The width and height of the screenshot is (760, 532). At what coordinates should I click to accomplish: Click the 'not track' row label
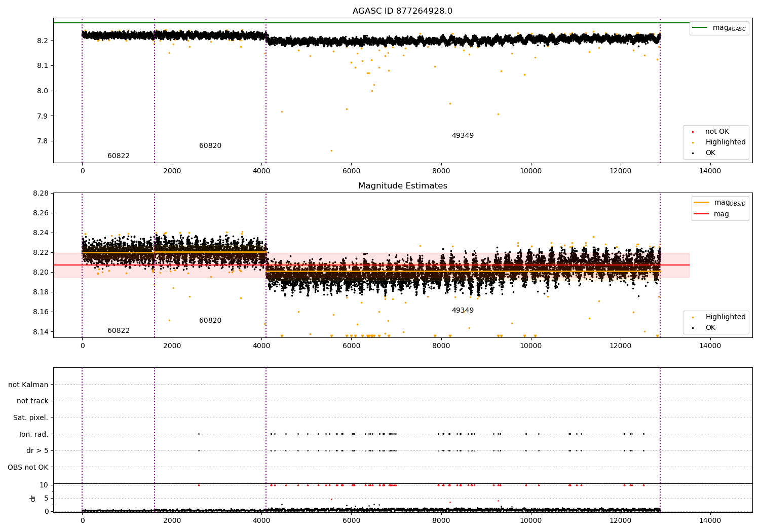point(32,401)
